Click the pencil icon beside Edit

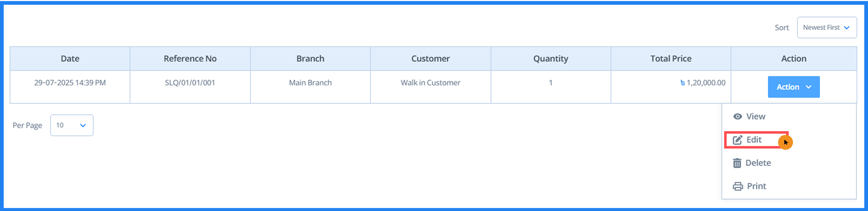[737, 140]
